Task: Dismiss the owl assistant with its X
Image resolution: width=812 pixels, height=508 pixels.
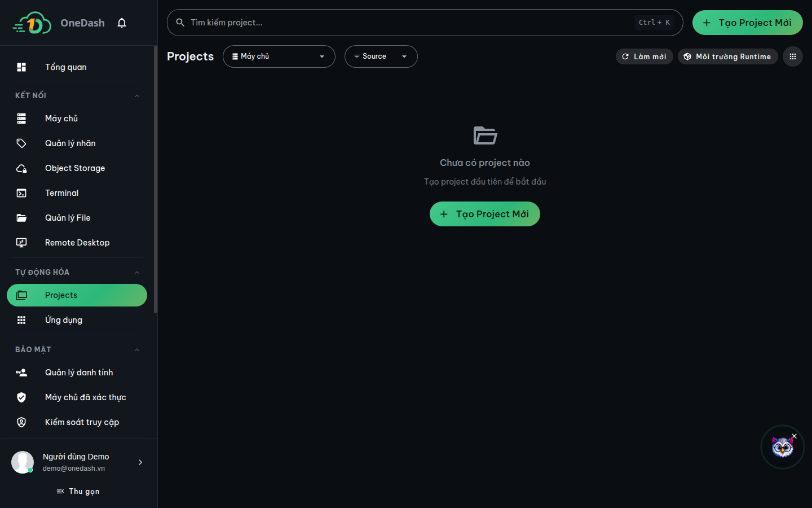Action: [794, 436]
